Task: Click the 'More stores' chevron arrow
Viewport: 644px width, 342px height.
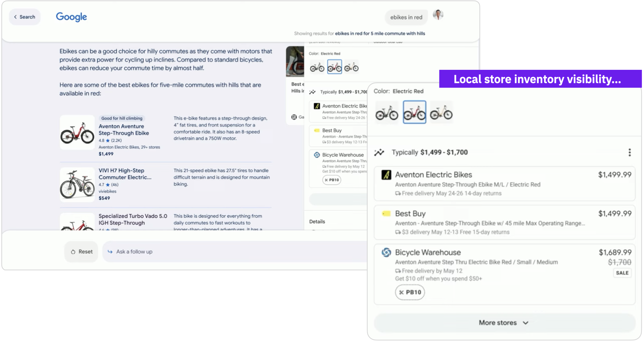Action: click(x=525, y=323)
